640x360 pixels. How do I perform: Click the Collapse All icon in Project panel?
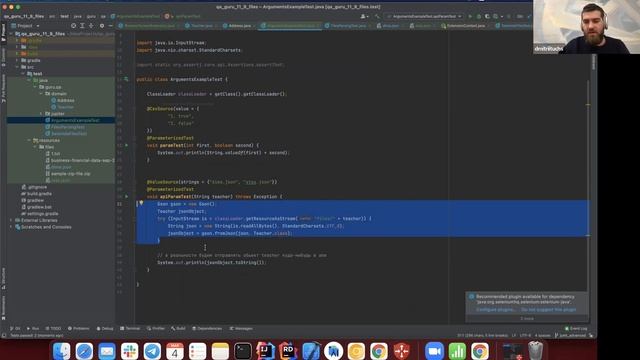[x=91, y=26]
